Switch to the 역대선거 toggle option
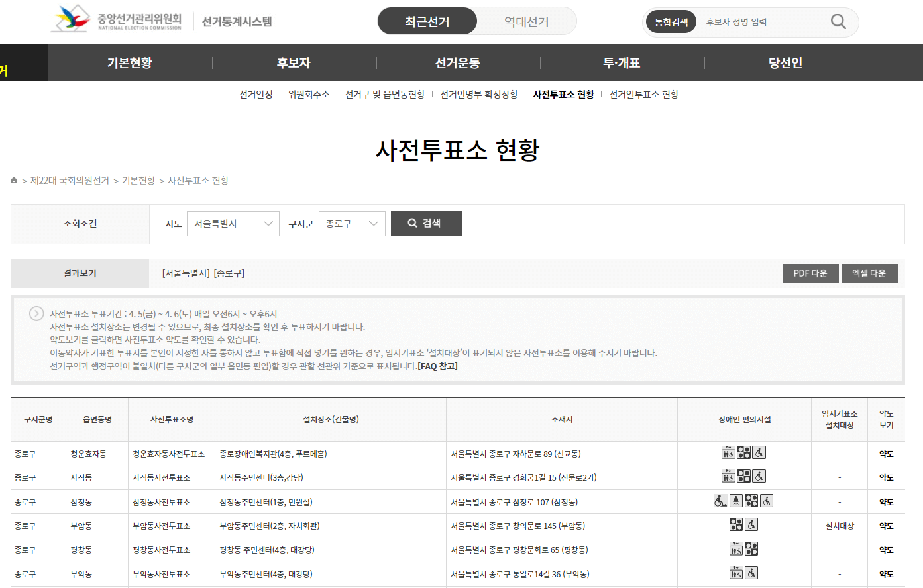The height and width of the screenshot is (588, 923). (527, 21)
